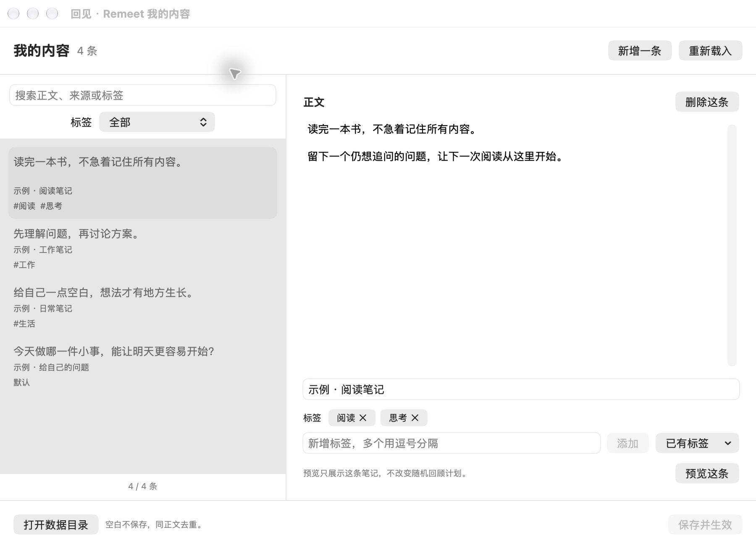Focus the search field 搜索正文、来源或标签

[x=143, y=95]
